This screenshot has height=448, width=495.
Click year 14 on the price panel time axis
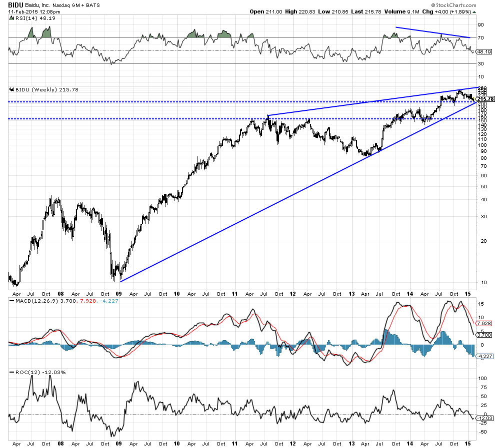(x=410, y=294)
